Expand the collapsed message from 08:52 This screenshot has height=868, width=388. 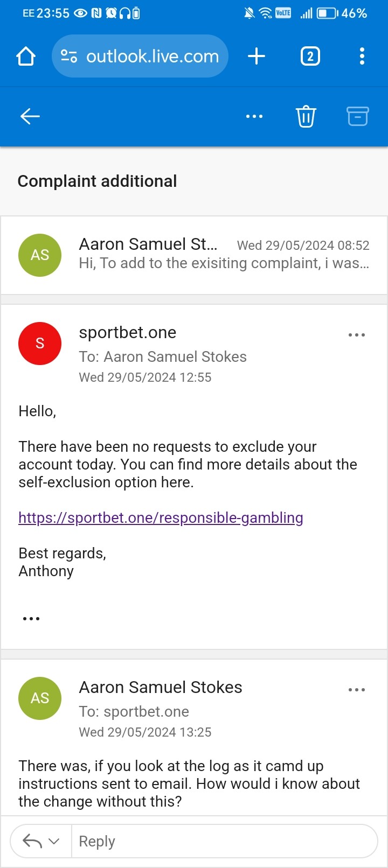coord(194,255)
